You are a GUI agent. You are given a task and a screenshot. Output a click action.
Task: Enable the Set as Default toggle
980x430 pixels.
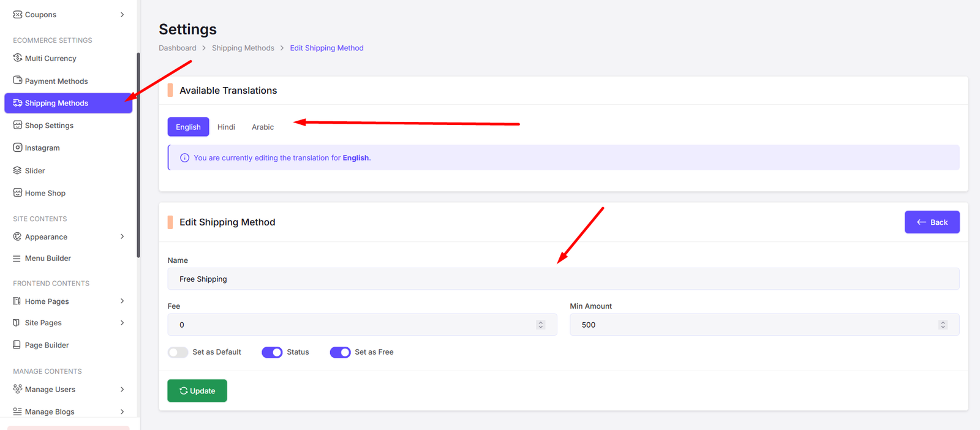pos(178,352)
